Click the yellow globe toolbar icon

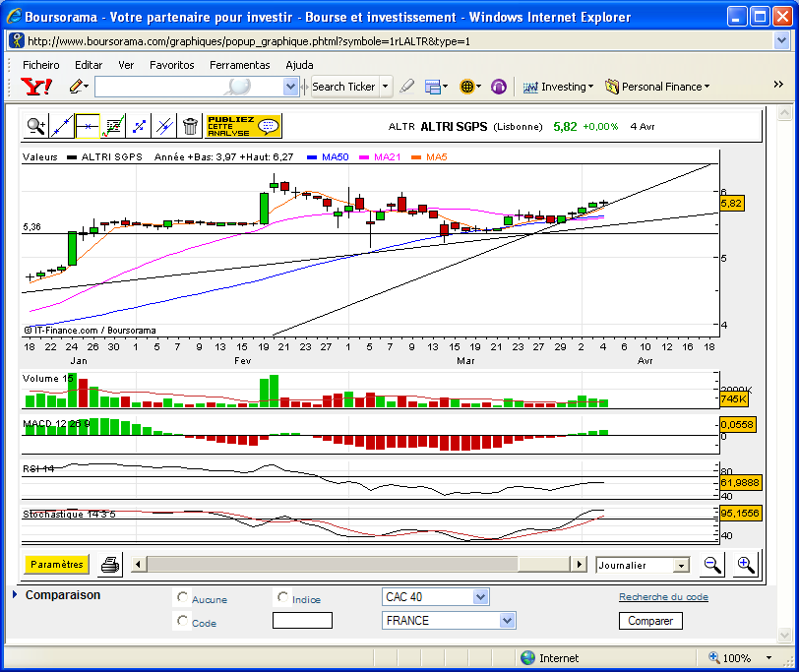[466, 87]
